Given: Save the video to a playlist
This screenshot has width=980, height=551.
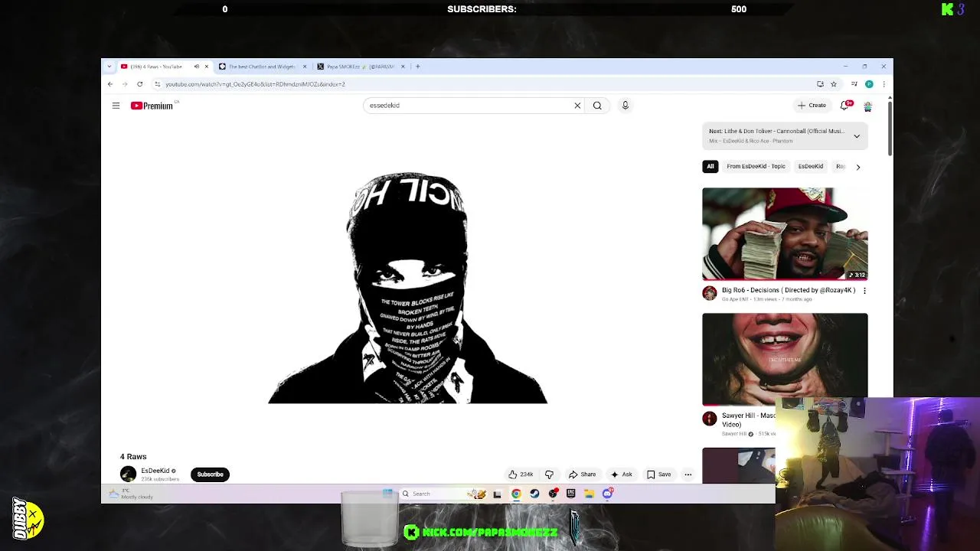Looking at the screenshot, I should coord(658,474).
